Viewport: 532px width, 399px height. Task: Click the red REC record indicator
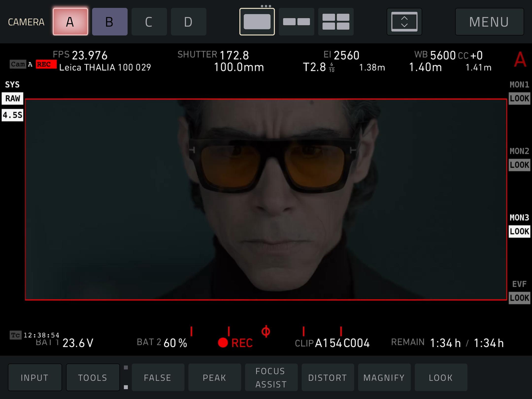coord(235,343)
